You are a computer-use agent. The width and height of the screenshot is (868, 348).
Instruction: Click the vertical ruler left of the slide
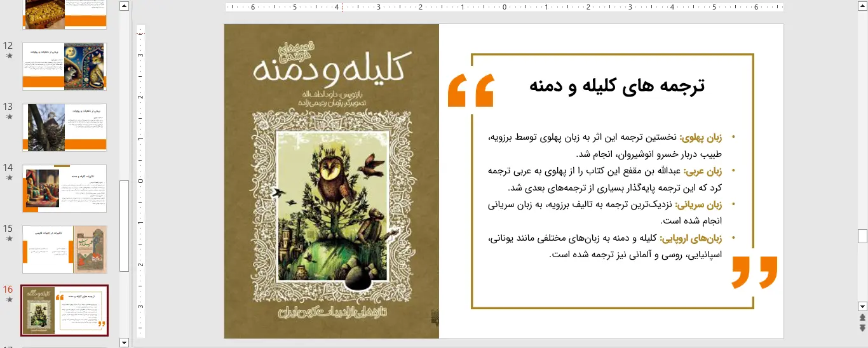(x=141, y=181)
